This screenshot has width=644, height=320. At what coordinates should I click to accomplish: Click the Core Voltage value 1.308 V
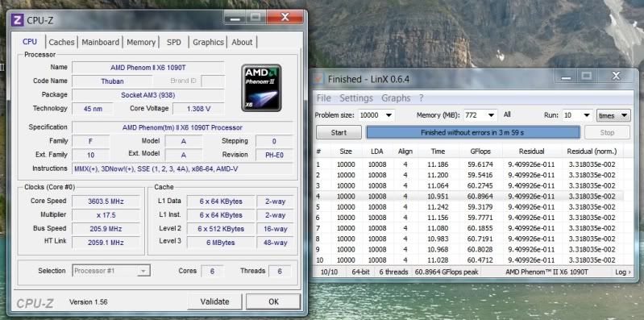pyautogui.click(x=198, y=109)
